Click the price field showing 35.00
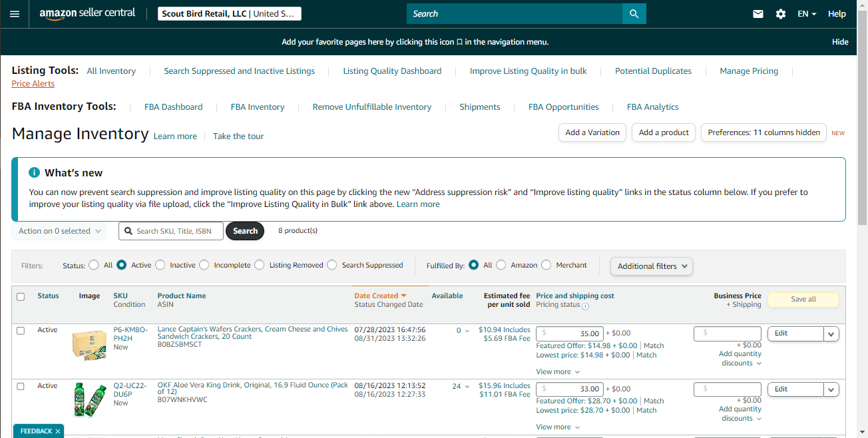Viewport: 868px width, 438px height. point(569,333)
